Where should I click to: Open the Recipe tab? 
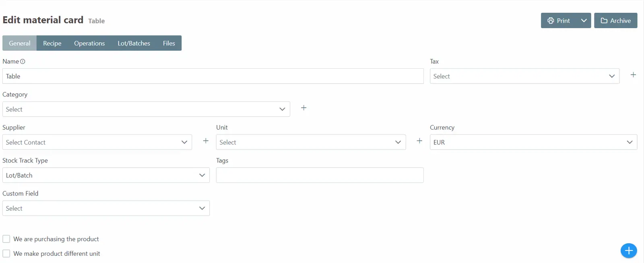tap(52, 43)
